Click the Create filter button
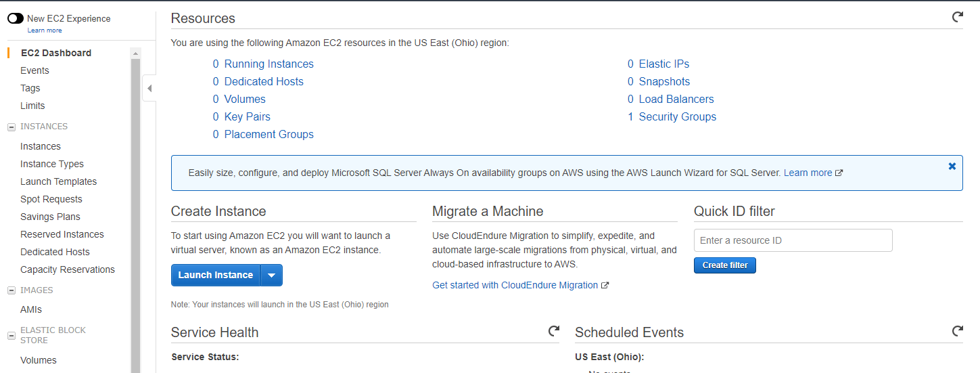The width and height of the screenshot is (980, 373). coord(724,265)
